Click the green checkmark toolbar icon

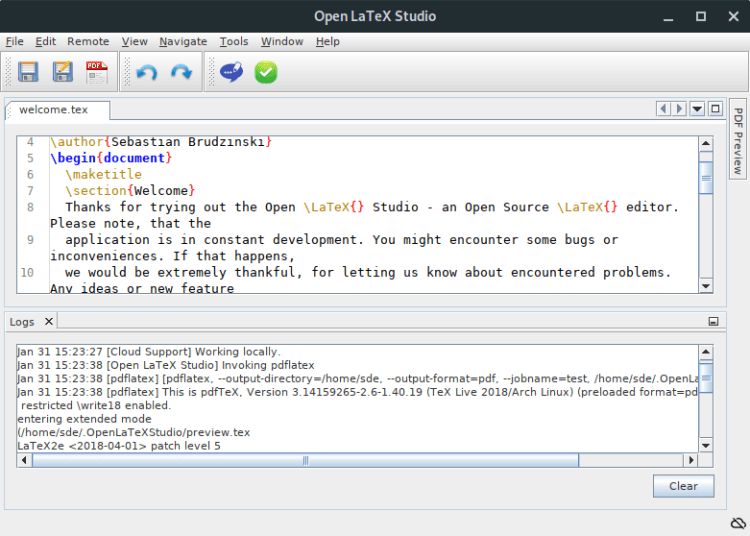pos(265,72)
